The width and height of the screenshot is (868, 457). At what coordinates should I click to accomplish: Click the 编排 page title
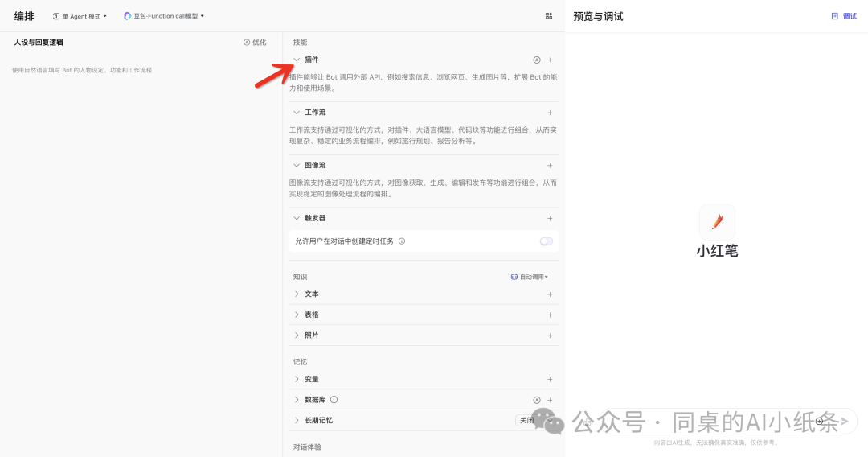pos(24,16)
